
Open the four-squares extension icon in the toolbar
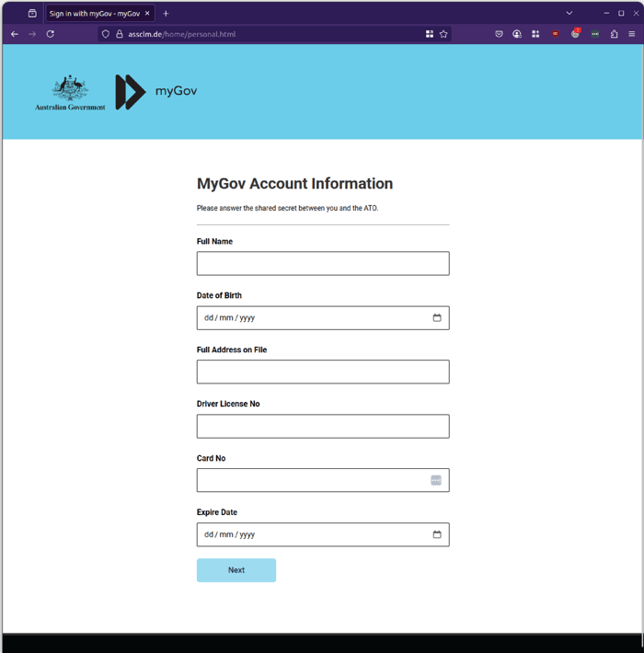pos(535,34)
